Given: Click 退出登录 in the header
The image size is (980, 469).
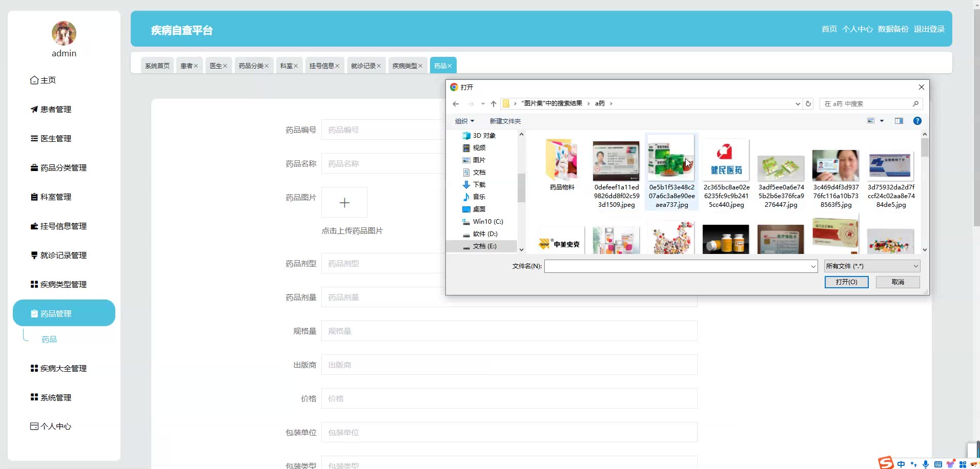Looking at the screenshot, I should point(929,29).
